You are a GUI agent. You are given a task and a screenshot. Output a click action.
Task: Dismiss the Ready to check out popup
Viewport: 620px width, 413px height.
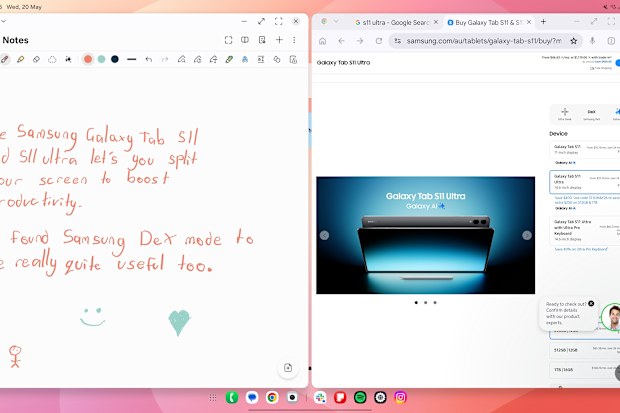pos(591,303)
